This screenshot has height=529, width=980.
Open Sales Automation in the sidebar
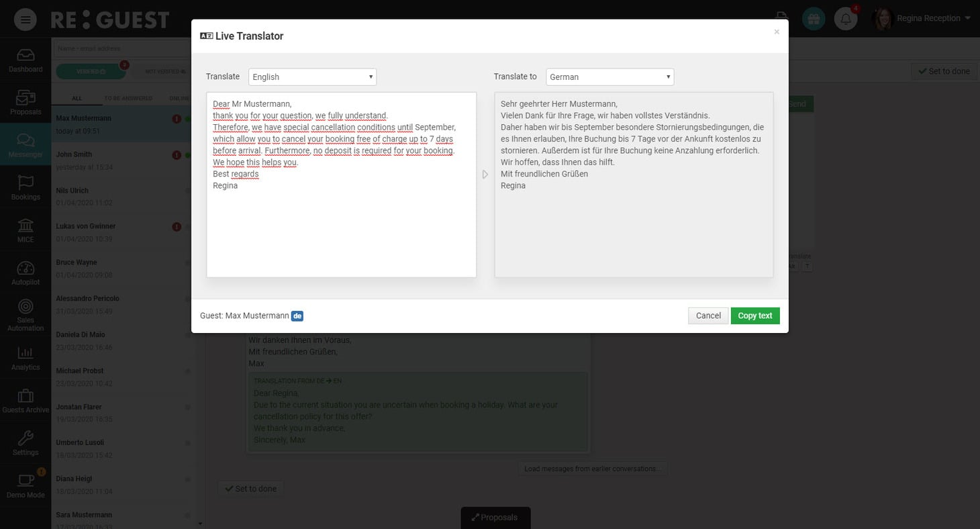tap(26, 316)
